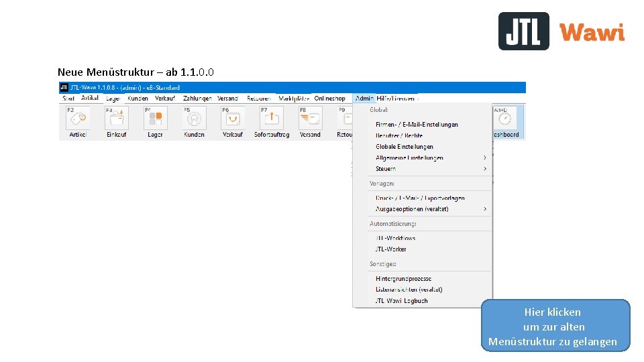Click the JTL icon in title bar
644x362 pixels.
click(x=64, y=87)
